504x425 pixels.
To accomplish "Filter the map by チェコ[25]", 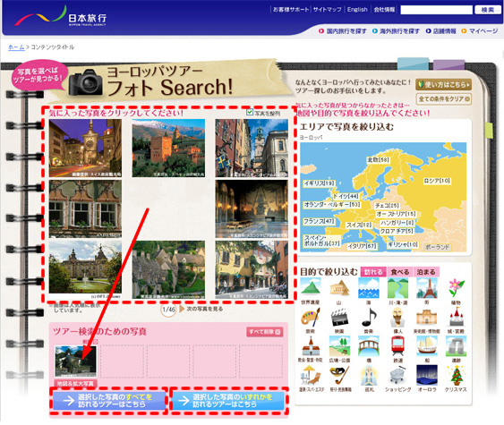I will (x=387, y=205).
